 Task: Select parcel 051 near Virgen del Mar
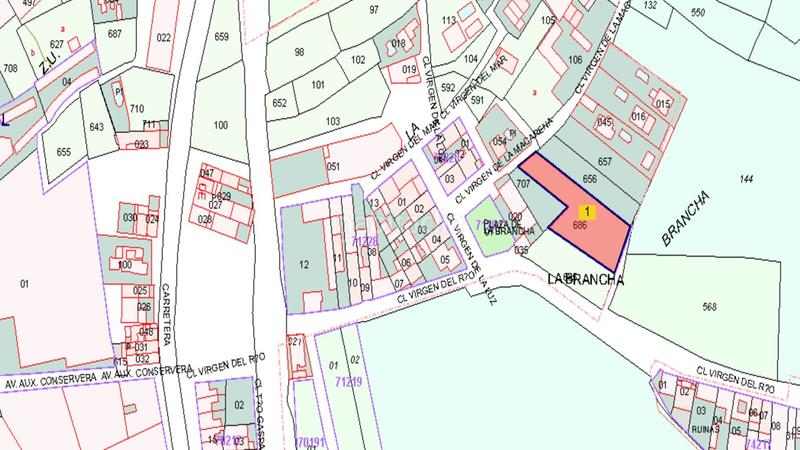click(334, 166)
